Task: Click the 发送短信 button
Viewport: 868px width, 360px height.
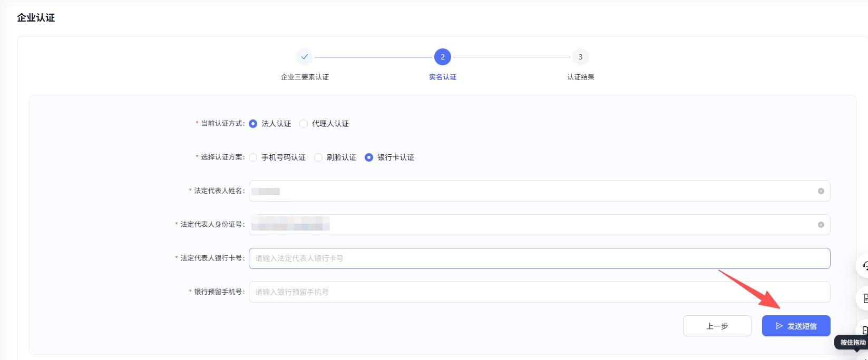Action: pos(796,326)
